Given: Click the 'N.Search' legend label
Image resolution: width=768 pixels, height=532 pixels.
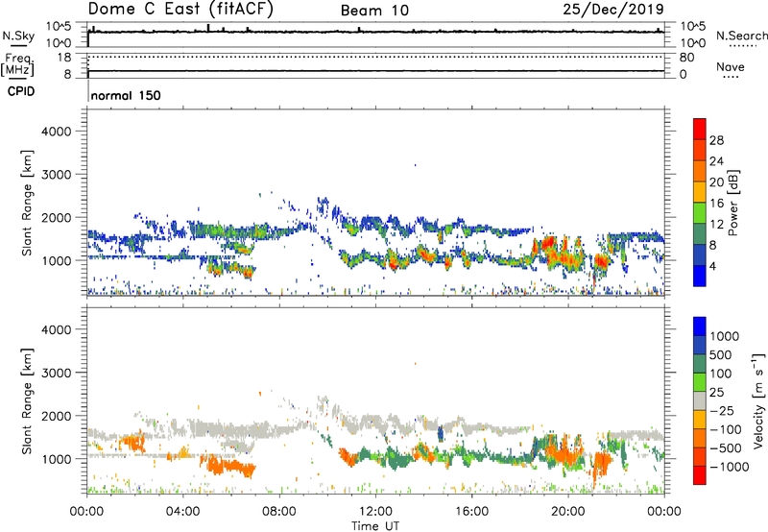Looking at the screenshot, I should (741, 36).
